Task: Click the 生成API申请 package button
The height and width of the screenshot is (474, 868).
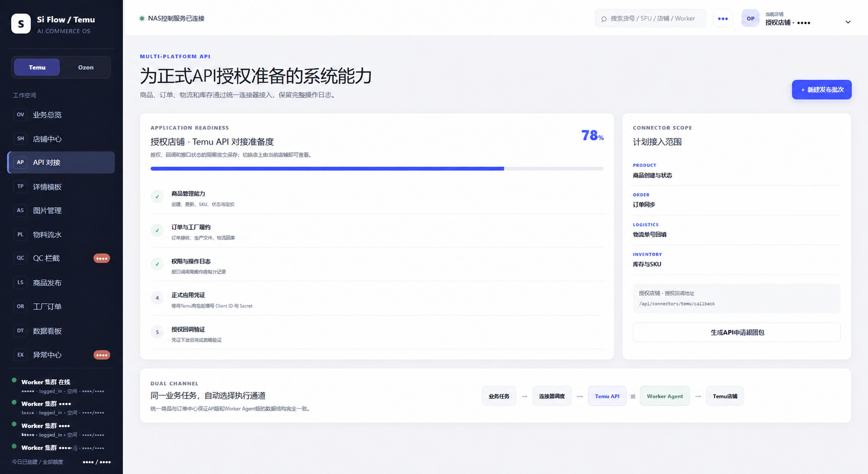Action: (737, 332)
